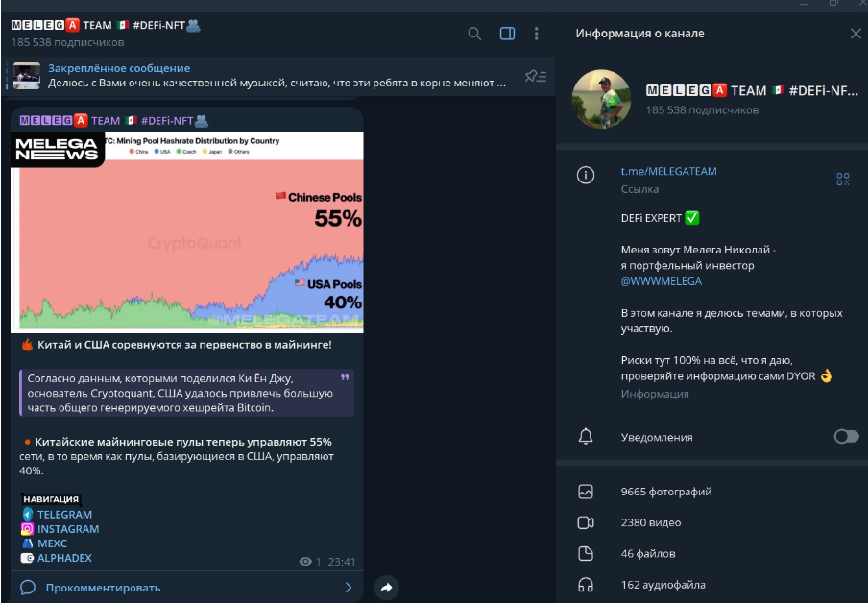Follow the INSTAGRAM navigation link
The width and height of the screenshot is (868, 603).
[x=68, y=529]
